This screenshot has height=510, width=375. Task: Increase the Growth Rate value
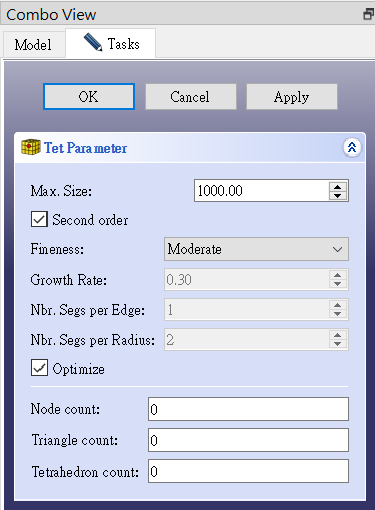point(338,275)
